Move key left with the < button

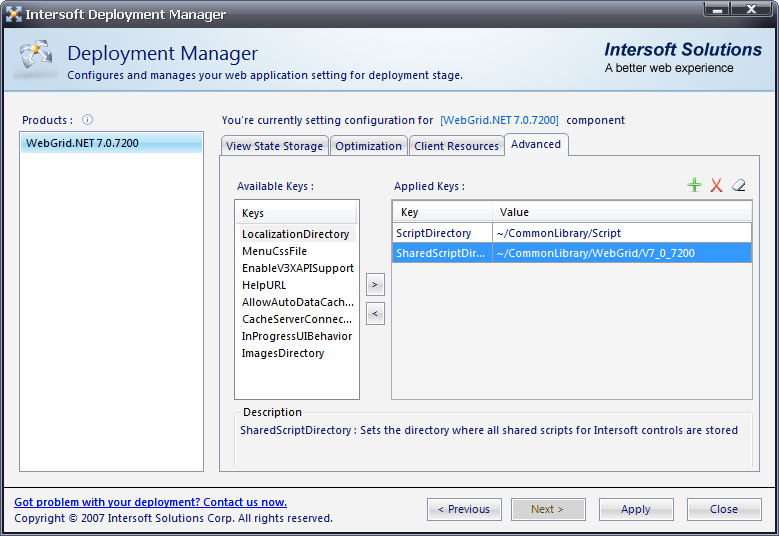coord(375,313)
